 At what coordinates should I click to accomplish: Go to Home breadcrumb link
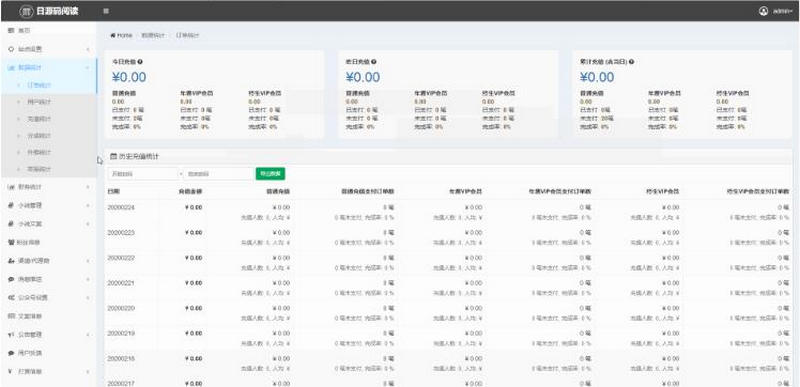pyautogui.click(x=121, y=35)
